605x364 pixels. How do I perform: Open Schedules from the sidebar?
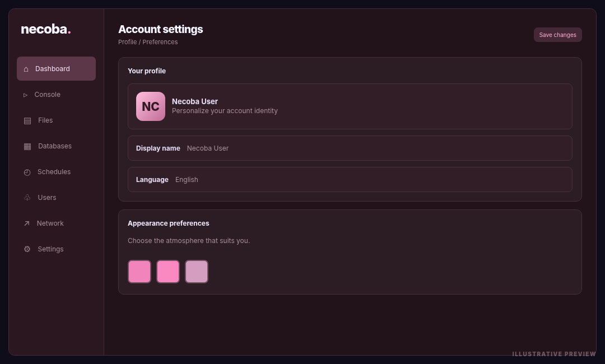click(57, 172)
